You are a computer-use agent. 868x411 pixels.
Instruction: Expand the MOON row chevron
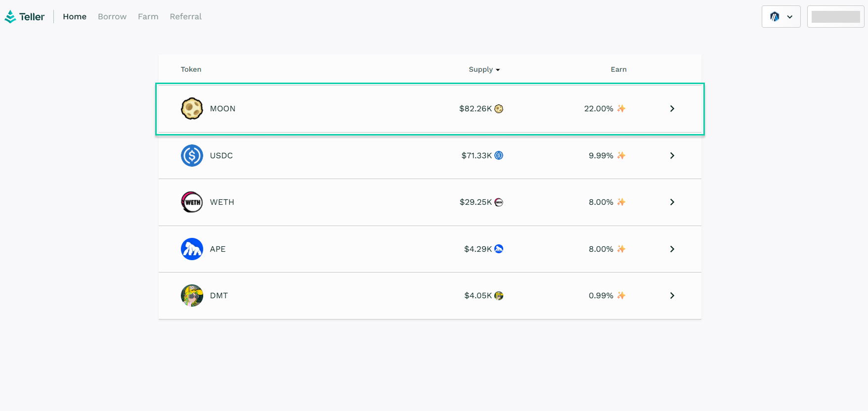672,109
